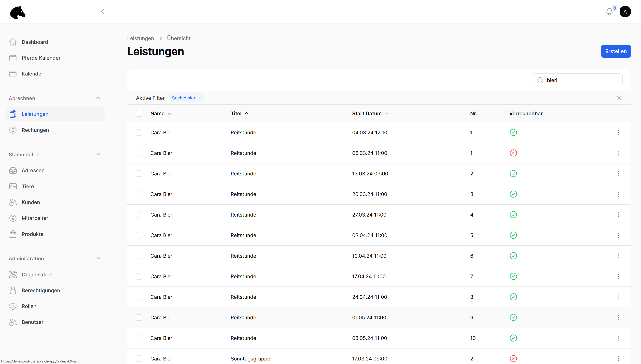Open the entry dated 08.05.24 11:00

tap(379, 338)
